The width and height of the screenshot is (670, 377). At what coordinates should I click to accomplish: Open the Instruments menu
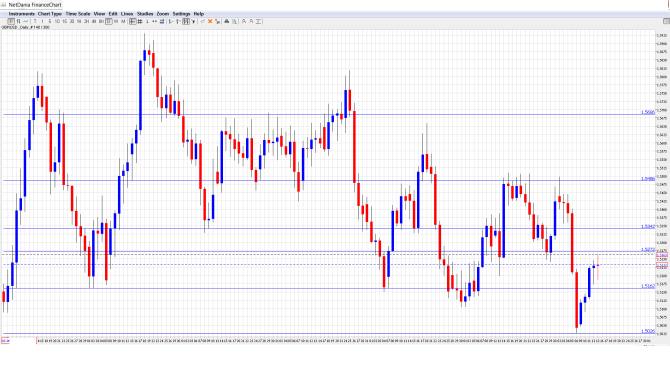point(21,14)
